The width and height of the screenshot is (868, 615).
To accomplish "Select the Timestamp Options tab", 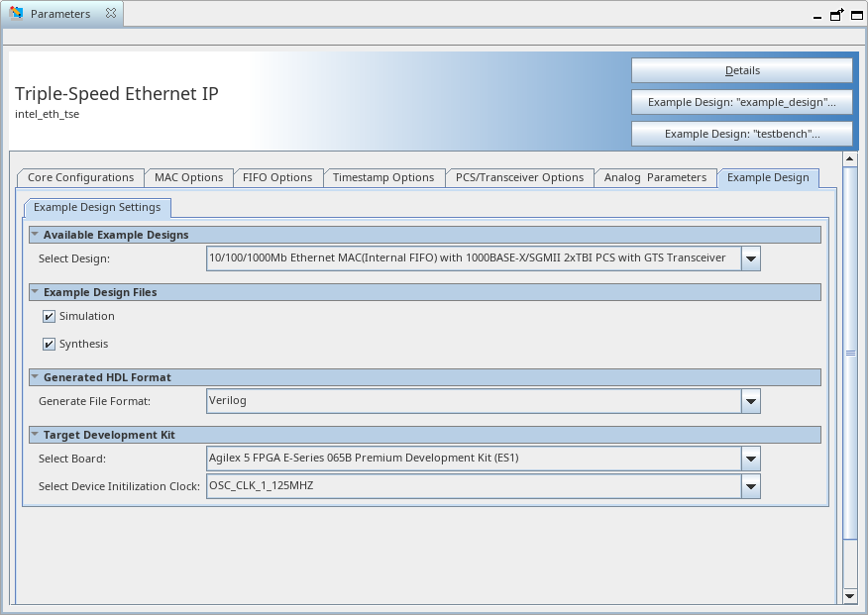I will point(383,177).
